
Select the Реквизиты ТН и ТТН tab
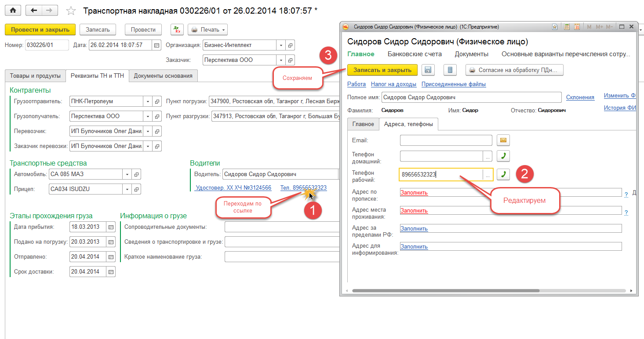coord(97,76)
